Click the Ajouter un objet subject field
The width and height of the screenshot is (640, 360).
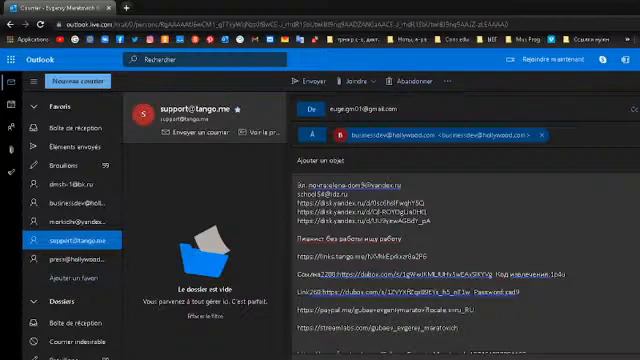coord(465,161)
